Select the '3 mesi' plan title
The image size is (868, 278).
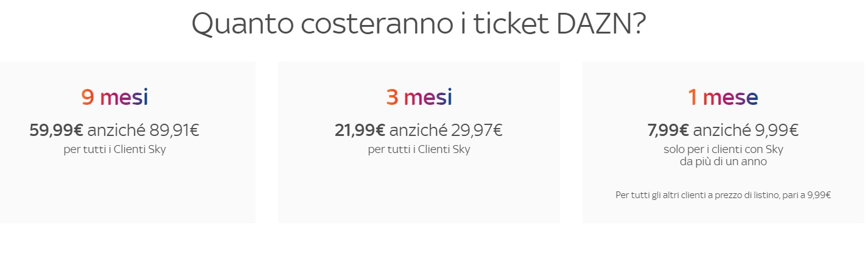click(419, 97)
